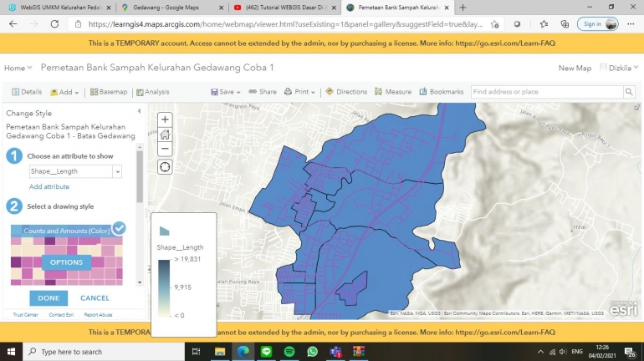Click the Find my location button

click(x=165, y=167)
